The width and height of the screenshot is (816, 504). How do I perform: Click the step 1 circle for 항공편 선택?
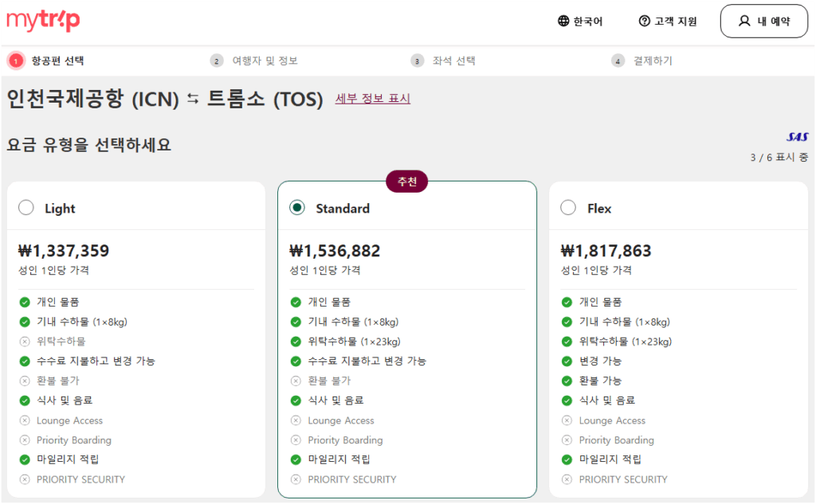tap(17, 60)
